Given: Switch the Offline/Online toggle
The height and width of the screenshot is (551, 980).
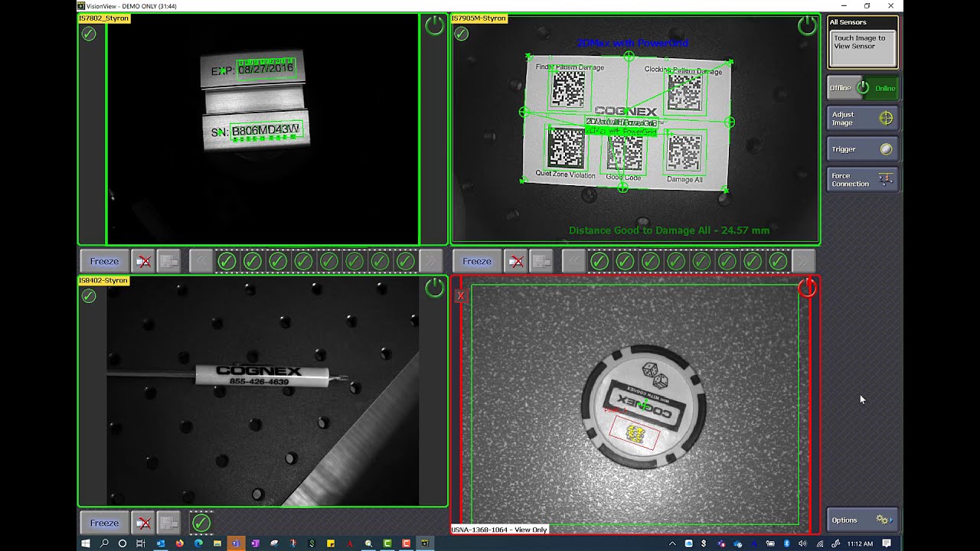Looking at the screenshot, I should click(x=862, y=88).
